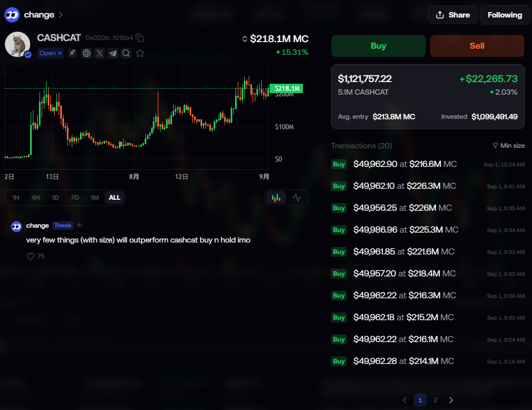Viewport: 532px width, 410px height.
Task: Copy the CASHCAT contract address icon
Action: pyautogui.click(x=140, y=38)
